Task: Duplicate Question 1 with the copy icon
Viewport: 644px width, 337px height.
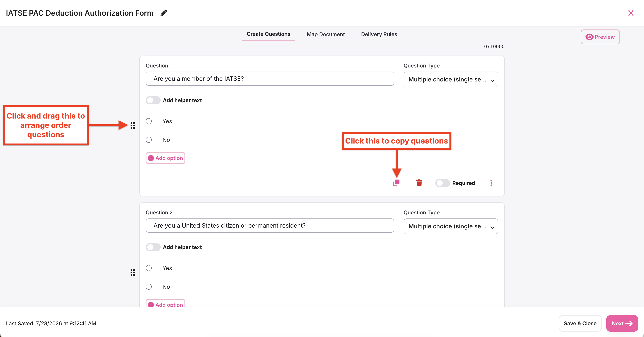Action: tap(396, 183)
